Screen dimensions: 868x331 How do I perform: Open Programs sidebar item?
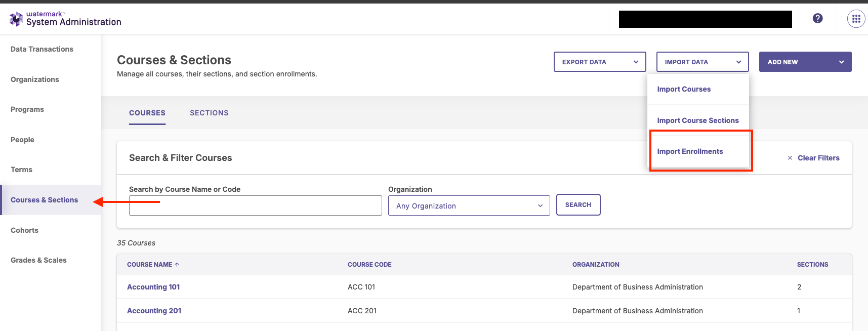(27, 109)
